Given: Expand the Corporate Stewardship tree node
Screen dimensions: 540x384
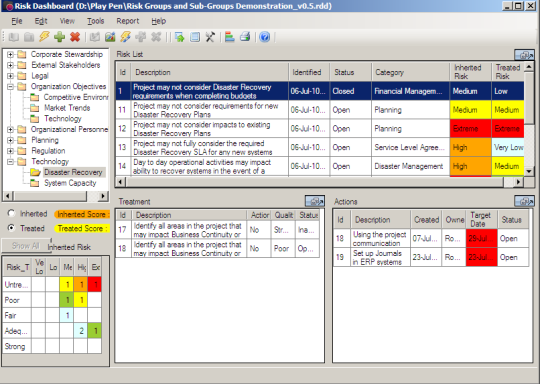Looking at the screenshot, I should (10, 54).
